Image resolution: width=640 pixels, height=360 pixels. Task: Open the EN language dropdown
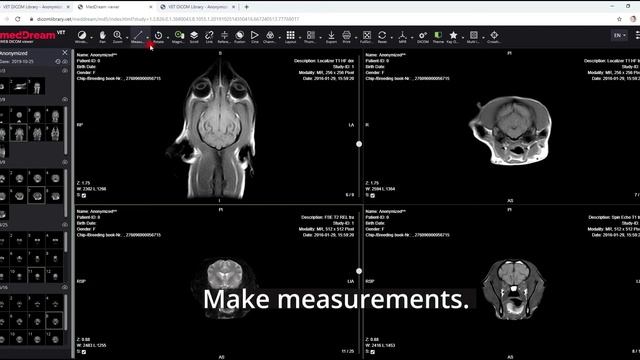619,36
